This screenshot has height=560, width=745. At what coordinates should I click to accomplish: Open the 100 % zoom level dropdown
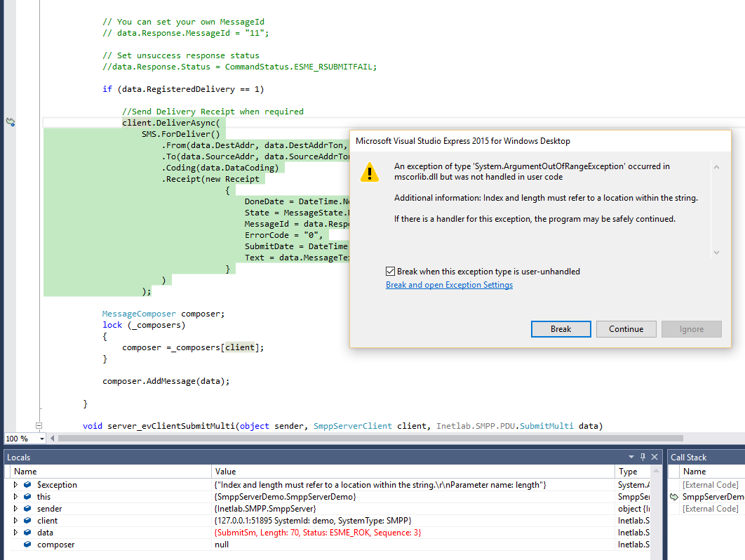coord(41,439)
